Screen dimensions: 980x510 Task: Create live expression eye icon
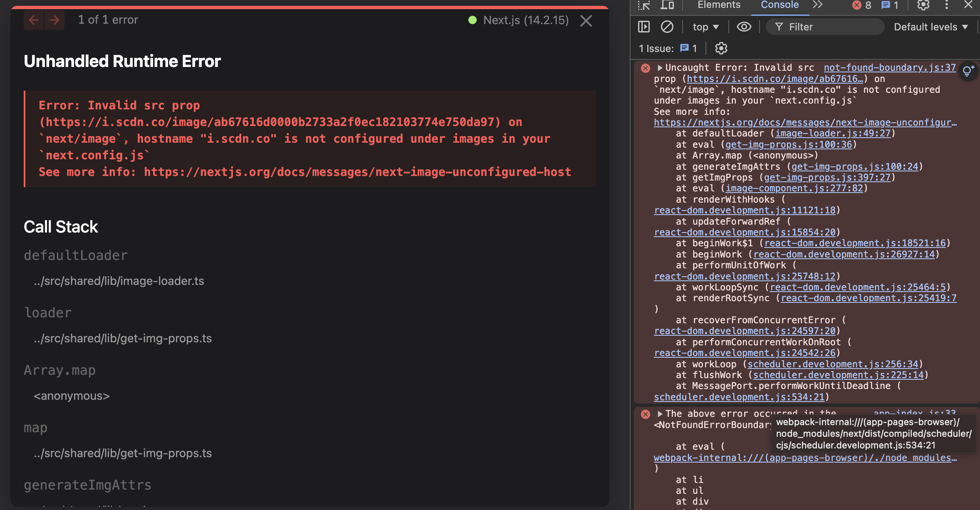pos(744,27)
